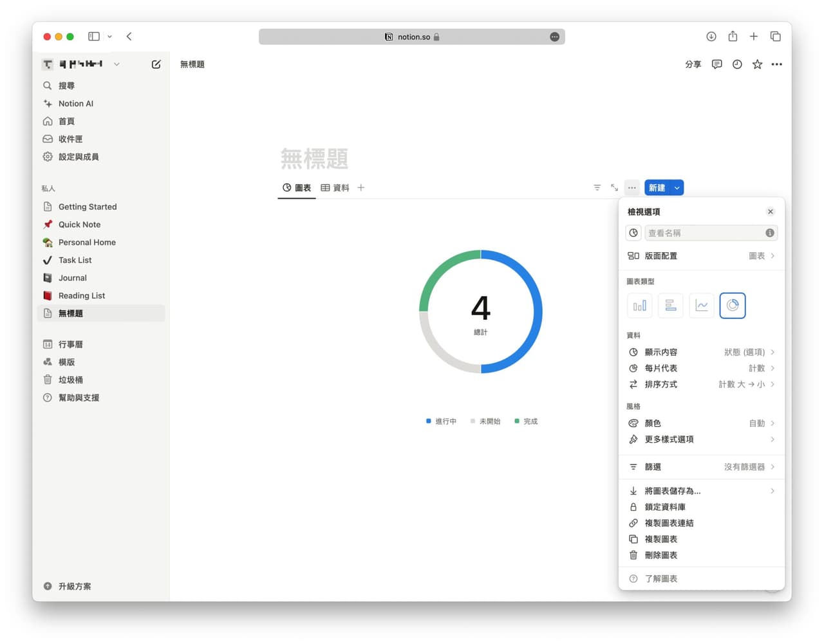
Task: Open page comments icon
Action: pyautogui.click(x=716, y=64)
